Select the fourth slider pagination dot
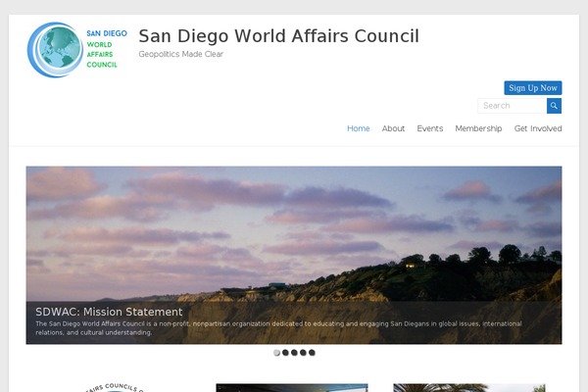The height and width of the screenshot is (392, 588). (303, 353)
